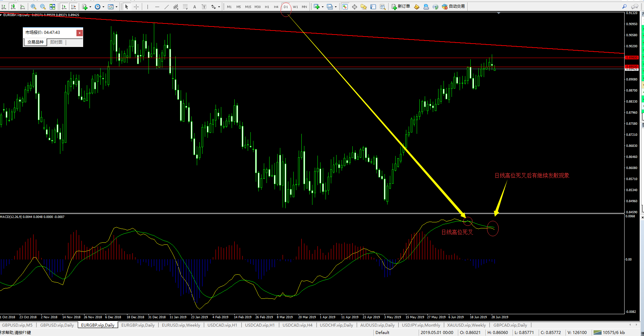Click the search magnifier icon

pos(625,7)
